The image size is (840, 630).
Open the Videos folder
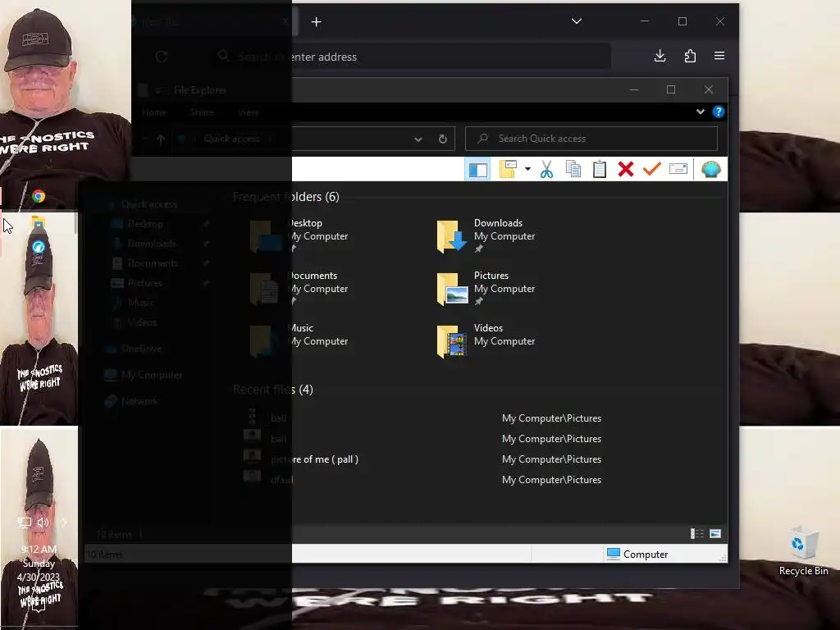[x=486, y=340]
